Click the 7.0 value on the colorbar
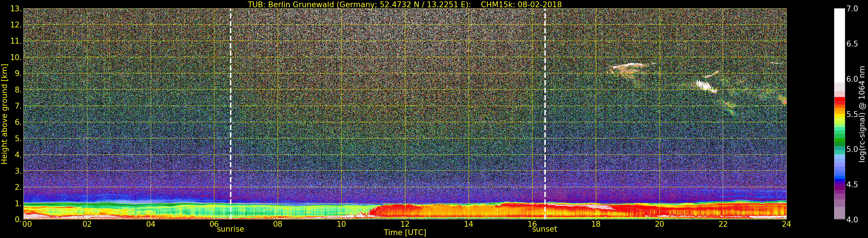 click(x=852, y=8)
